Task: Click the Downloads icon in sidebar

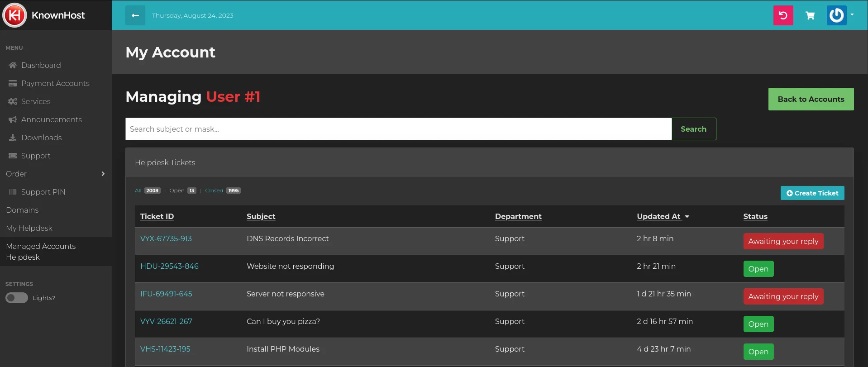Action: coord(13,138)
